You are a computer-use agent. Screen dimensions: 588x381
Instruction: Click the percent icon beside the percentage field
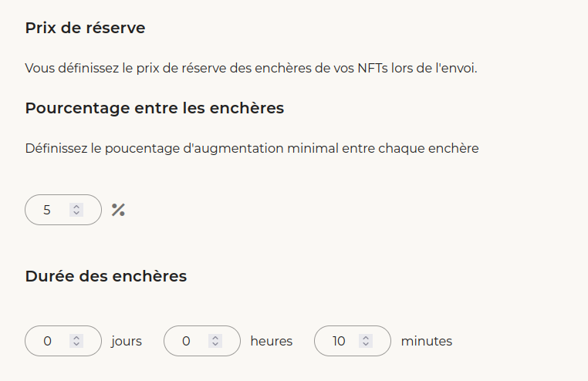point(118,210)
